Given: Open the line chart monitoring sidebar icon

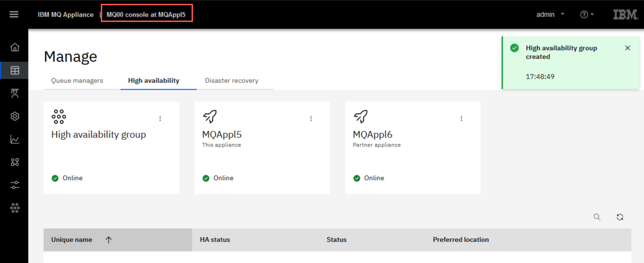Looking at the screenshot, I should [x=15, y=139].
